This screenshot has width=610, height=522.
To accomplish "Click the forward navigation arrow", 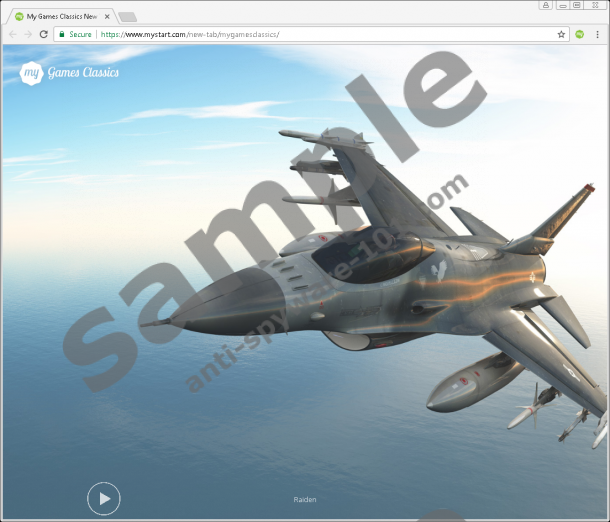I will 28,34.
